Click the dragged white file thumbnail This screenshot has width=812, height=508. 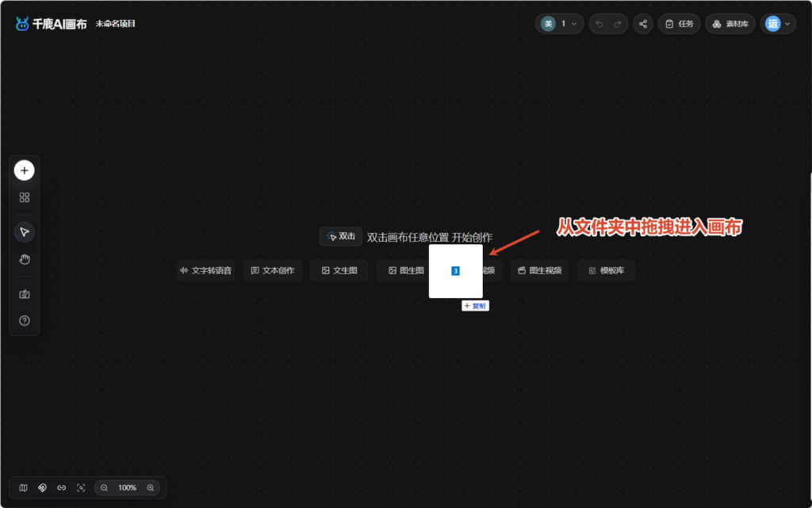coord(456,271)
